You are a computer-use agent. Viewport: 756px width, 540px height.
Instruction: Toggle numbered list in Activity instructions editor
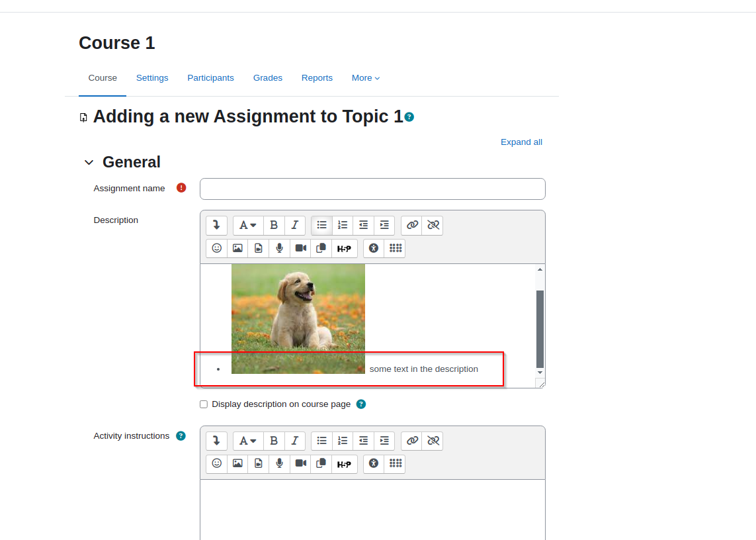tap(343, 441)
